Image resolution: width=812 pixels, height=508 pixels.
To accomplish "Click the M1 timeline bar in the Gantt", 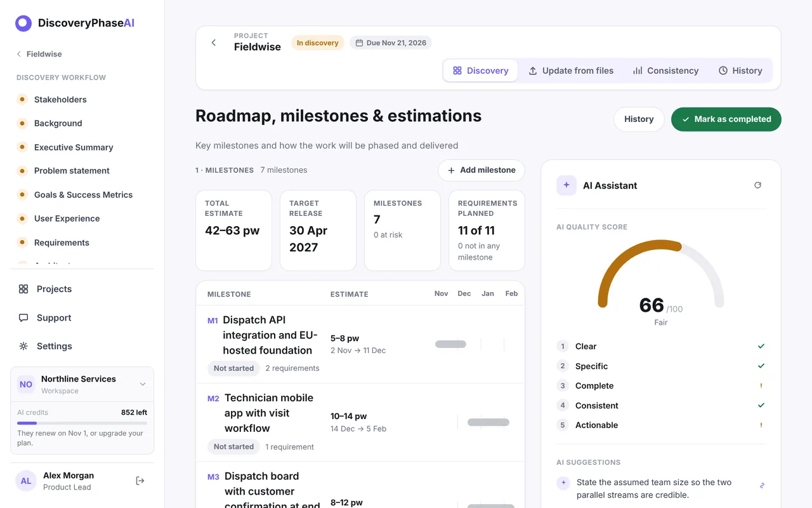I will (x=450, y=344).
